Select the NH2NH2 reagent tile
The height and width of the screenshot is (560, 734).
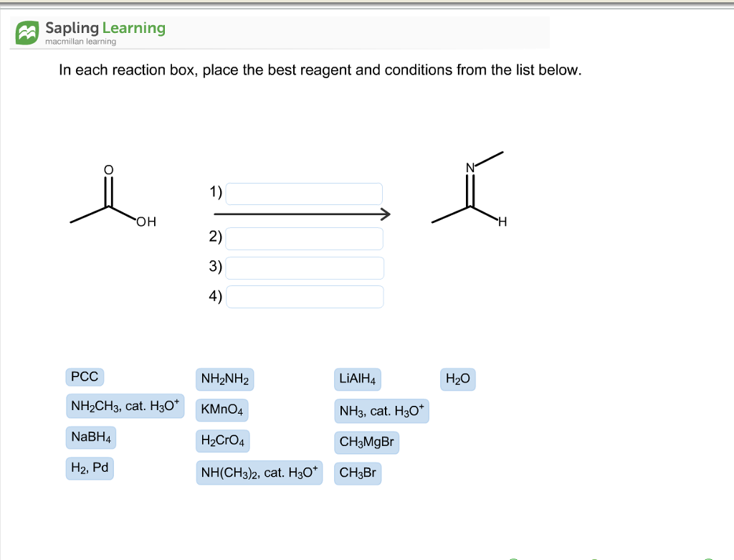coord(224,379)
